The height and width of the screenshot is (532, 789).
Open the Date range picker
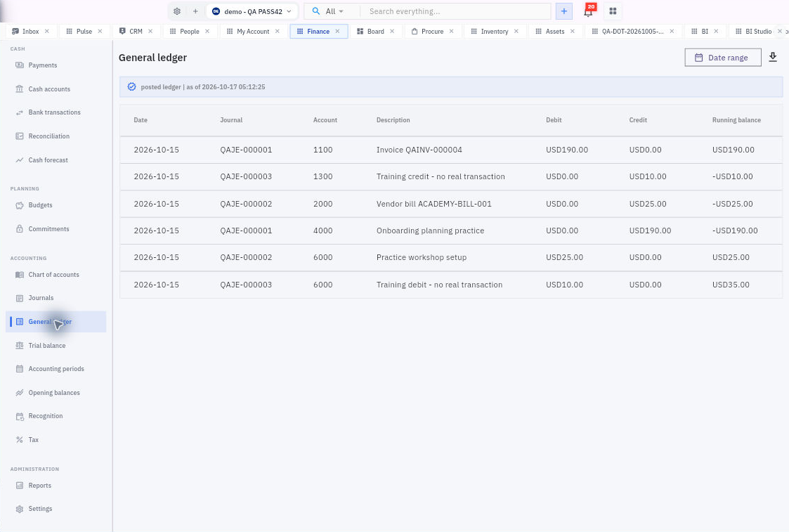pyautogui.click(x=722, y=58)
